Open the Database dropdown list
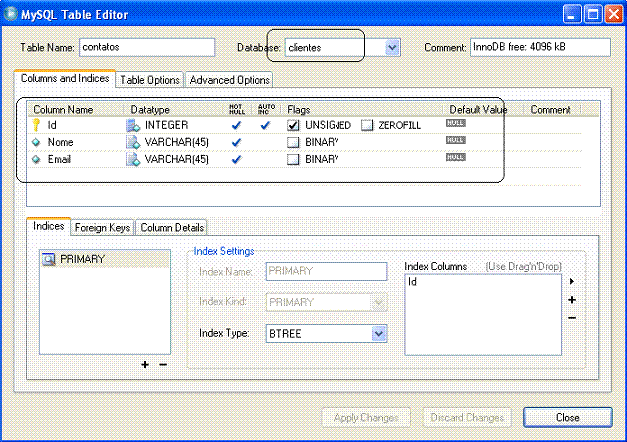Image resolution: width=627 pixels, height=442 pixels. pos(392,48)
